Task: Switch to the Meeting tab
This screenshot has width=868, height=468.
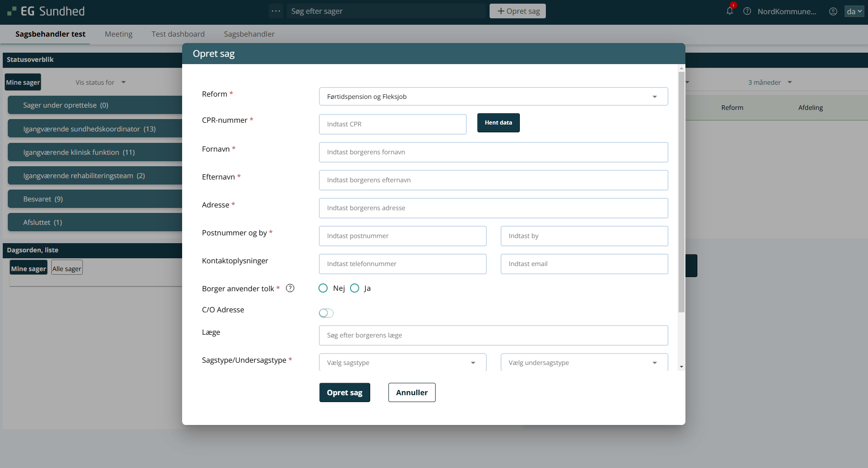Action: click(119, 34)
